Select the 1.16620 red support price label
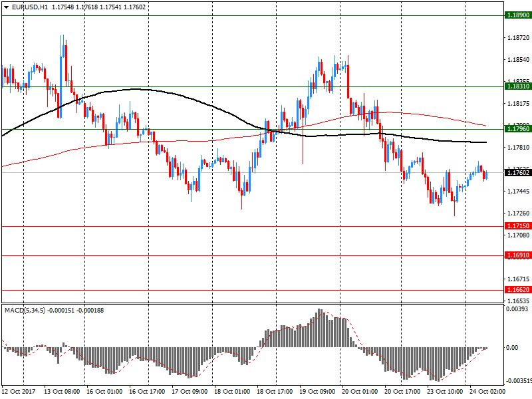This screenshot has height=399, width=532. pyautogui.click(x=518, y=290)
